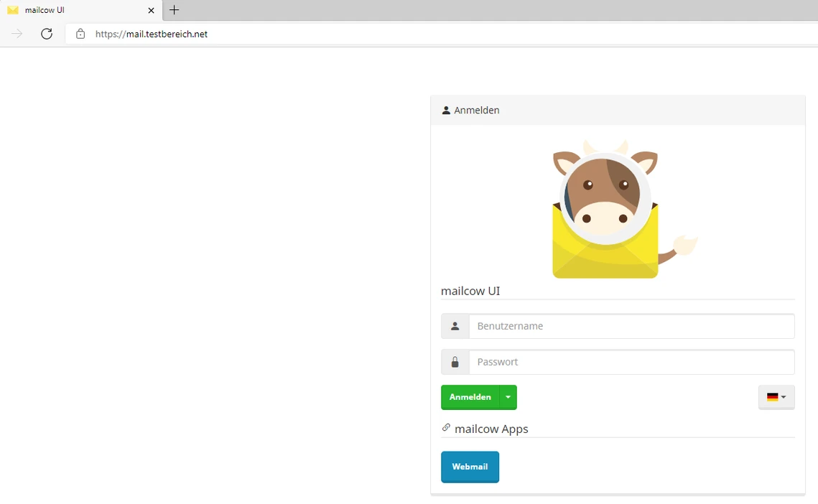Click the person icon beside Benutzername
818x504 pixels.
[455, 326]
